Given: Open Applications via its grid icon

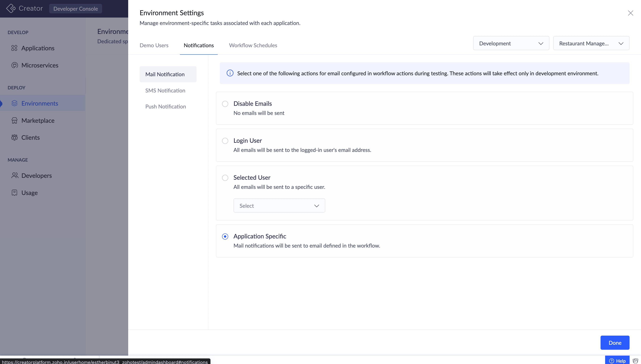Looking at the screenshot, I should [14, 48].
